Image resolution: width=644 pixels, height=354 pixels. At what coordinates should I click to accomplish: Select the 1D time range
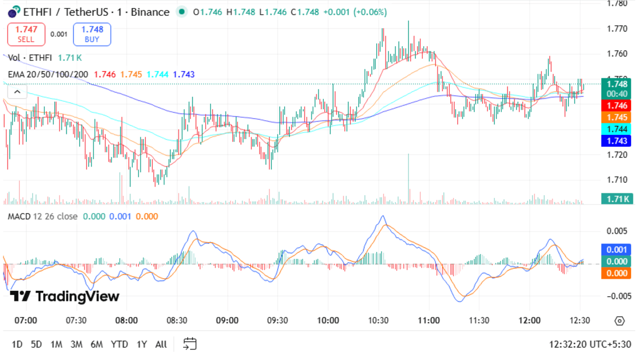click(x=17, y=344)
